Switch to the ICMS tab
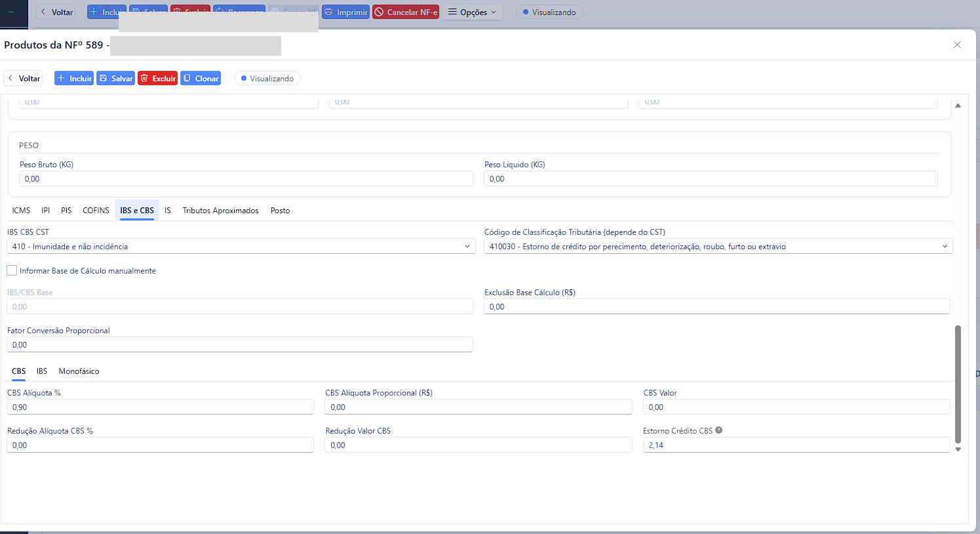980x534 pixels. pyautogui.click(x=21, y=211)
